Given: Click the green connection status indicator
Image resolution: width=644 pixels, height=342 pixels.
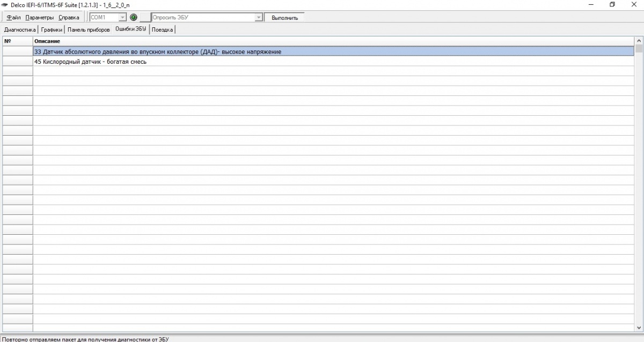Looking at the screenshot, I should pos(134,17).
